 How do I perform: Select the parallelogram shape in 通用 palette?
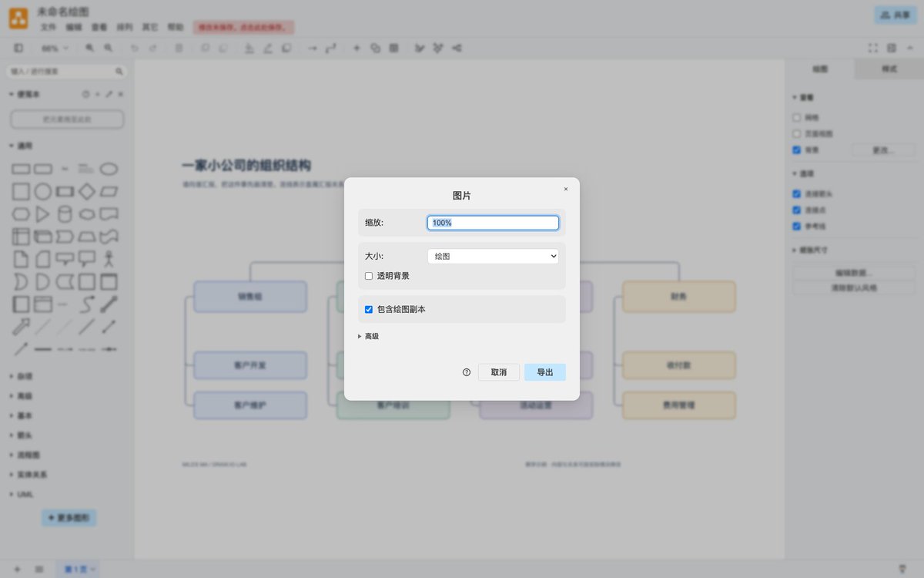pyautogui.click(x=109, y=191)
